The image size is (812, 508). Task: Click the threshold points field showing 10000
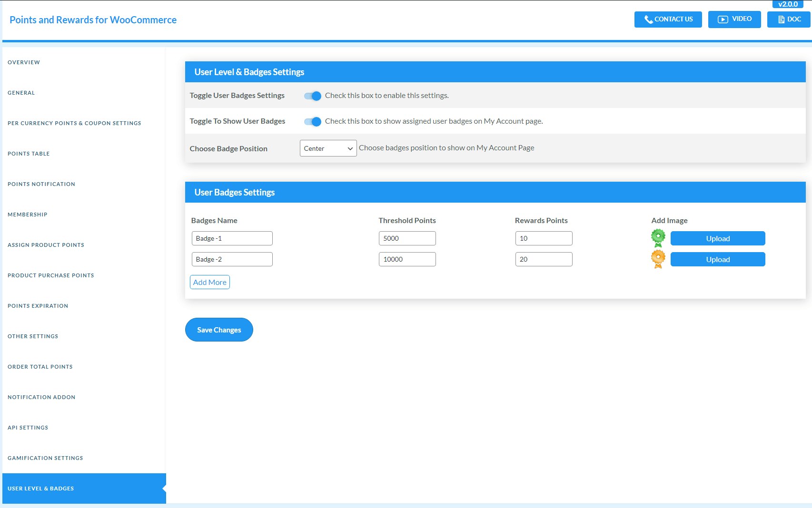(407, 259)
